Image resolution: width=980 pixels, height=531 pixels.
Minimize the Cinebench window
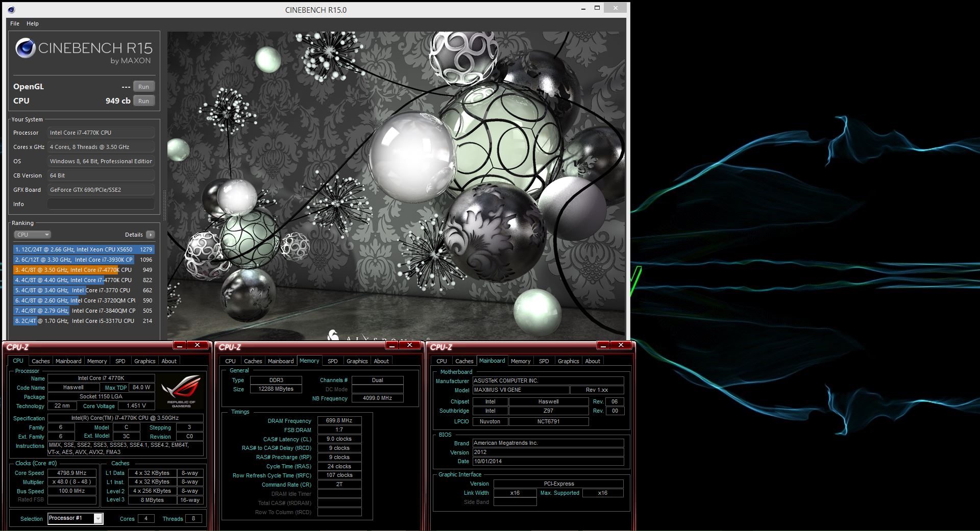pyautogui.click(x=583, y=9)
